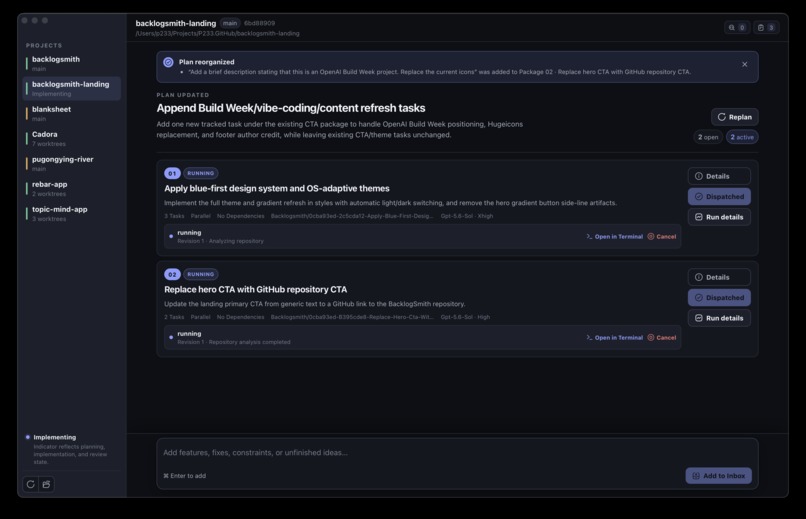Select the 2 active filter pill
The image size is (806, 519).
pyautogui.click(x=742, y=137)
